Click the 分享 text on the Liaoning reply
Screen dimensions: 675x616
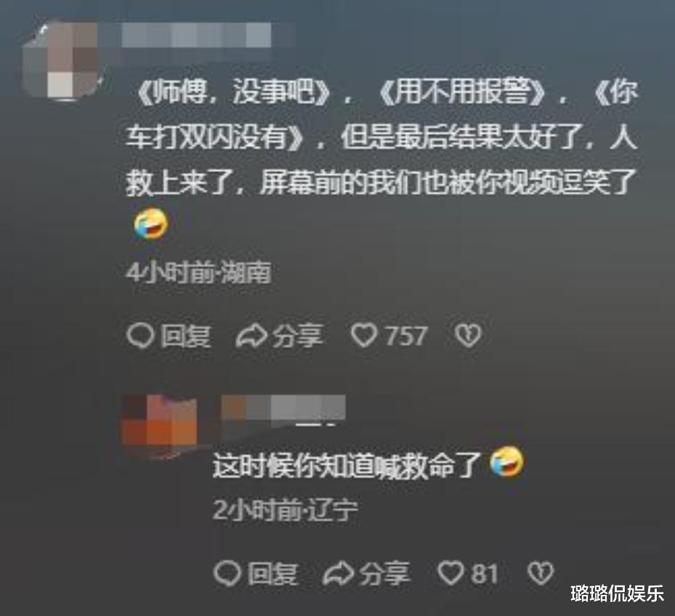[x=384, y=574]
